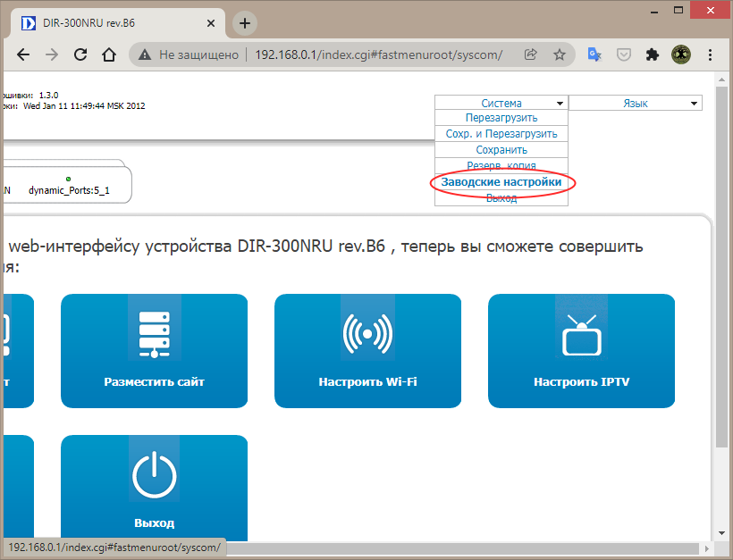Click the horizontal scrollbar right arrow
The width and height of the screenshot is (733, 560).
(707, 547)
